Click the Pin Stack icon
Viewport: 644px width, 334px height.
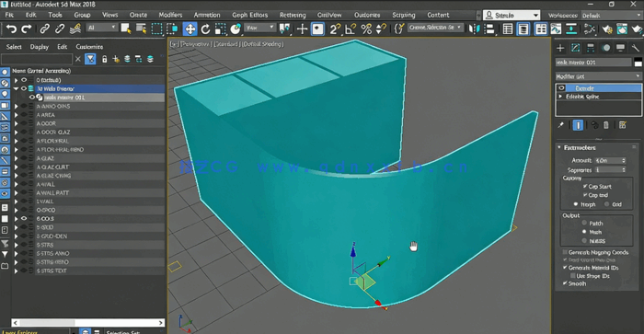tap(561, 125)
